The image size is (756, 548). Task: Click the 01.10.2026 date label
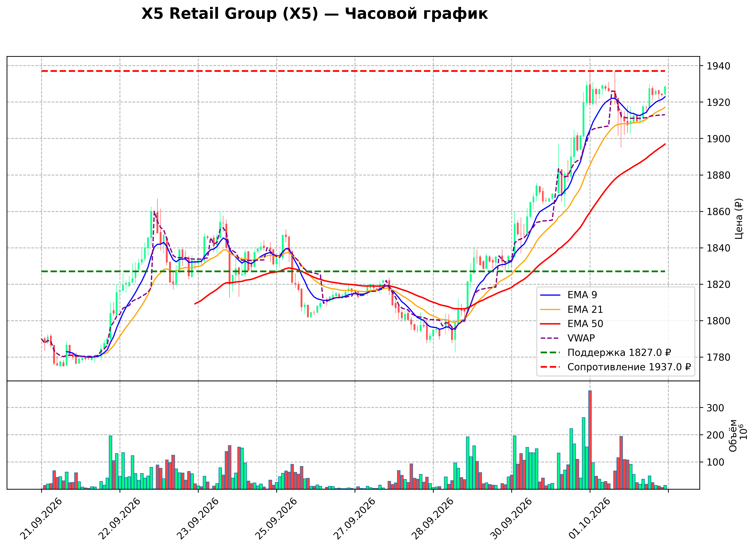point(589,519)
